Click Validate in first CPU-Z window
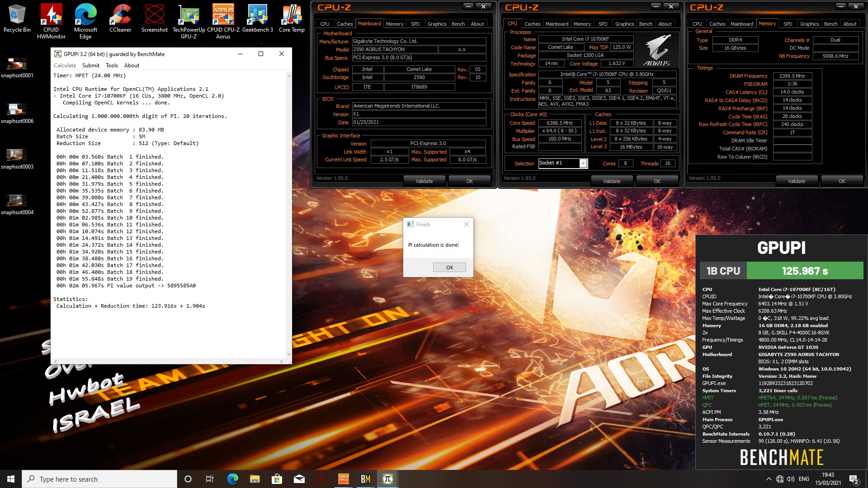868x488 pixels. point(424,181)
